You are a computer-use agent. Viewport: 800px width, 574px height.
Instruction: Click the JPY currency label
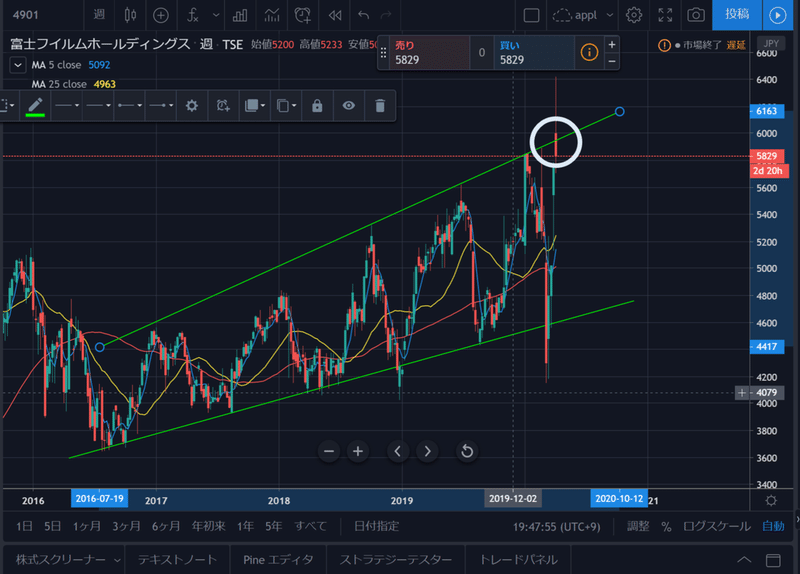[x=771, y=44]
